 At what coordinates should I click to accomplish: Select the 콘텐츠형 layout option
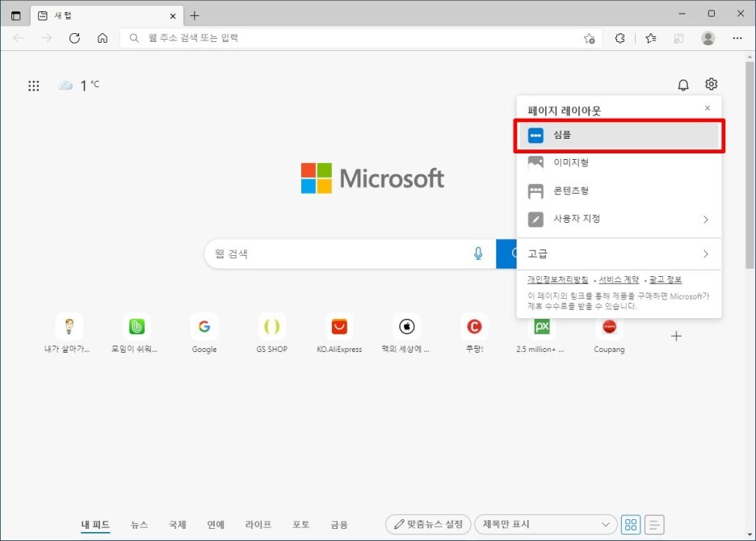pyautogui.click(x=619, y=191)
